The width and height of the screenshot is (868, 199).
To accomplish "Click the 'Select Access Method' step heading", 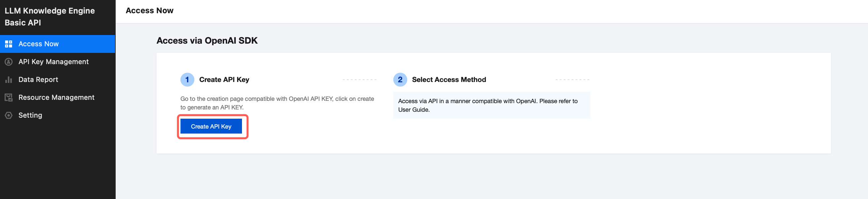I will pos(449,80).
